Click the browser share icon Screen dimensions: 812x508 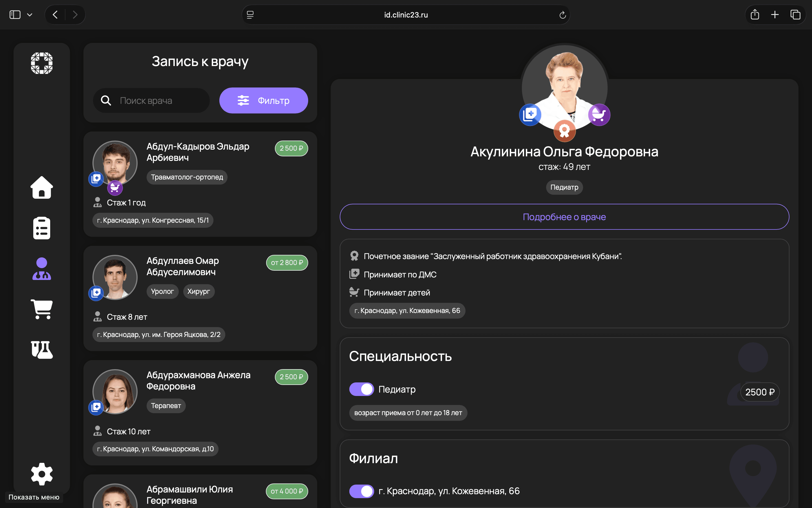click(x=754, y=14)
